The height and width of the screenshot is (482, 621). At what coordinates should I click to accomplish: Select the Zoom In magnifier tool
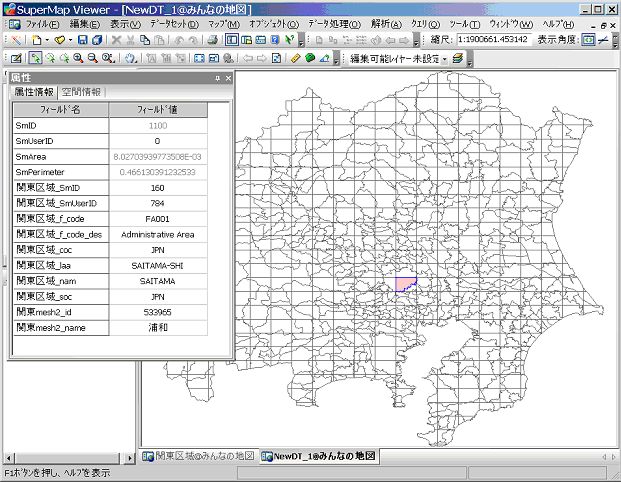77,58
